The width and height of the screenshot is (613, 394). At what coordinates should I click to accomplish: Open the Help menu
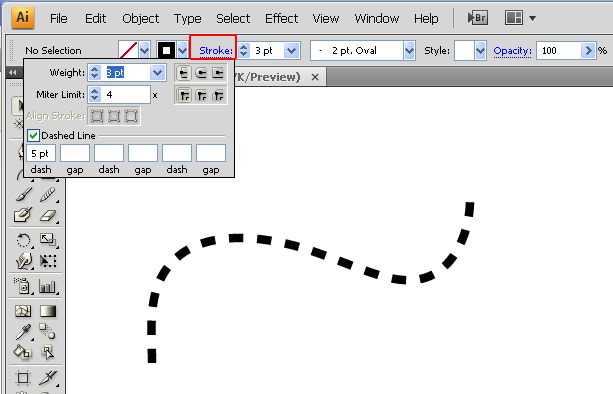426,18
